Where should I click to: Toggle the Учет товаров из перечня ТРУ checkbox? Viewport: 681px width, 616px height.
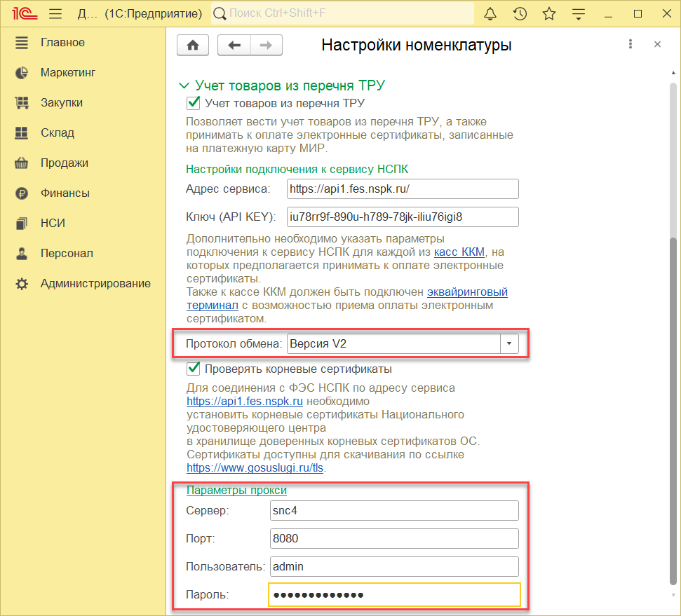coord(194,103)
